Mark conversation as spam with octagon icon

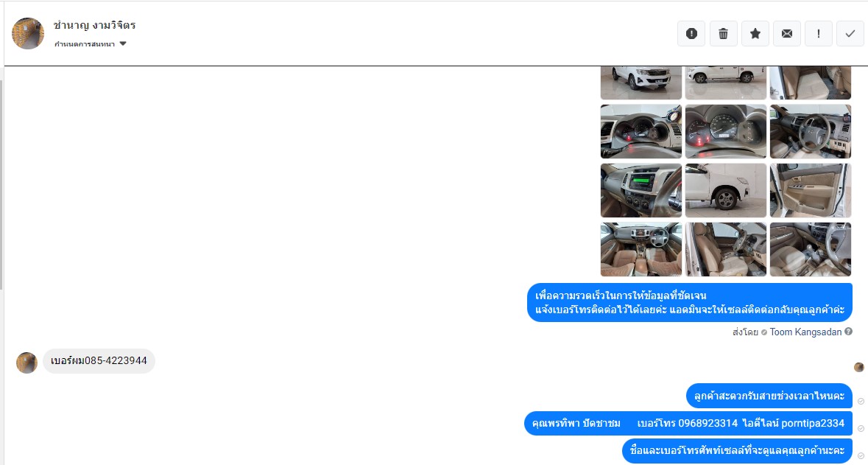point(691,34)
